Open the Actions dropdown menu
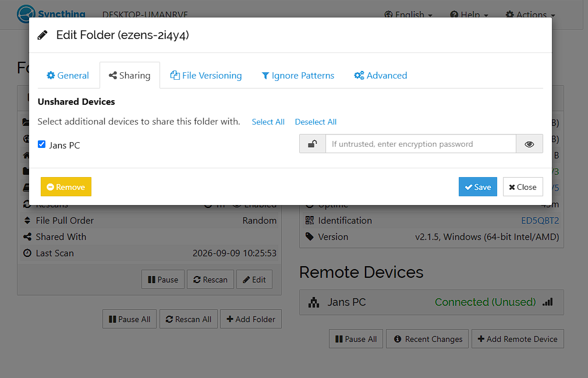Screen dimensions: 588x378 [x=530, y=15]
